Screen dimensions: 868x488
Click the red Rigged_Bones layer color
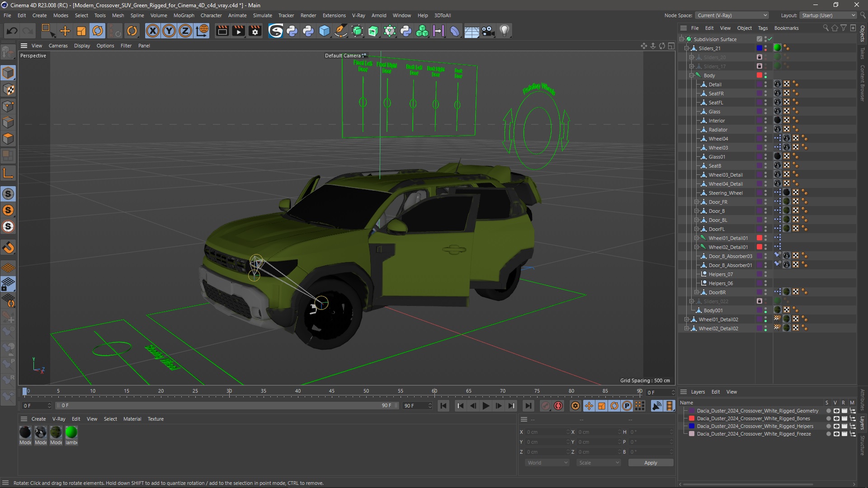pos(691,419)
